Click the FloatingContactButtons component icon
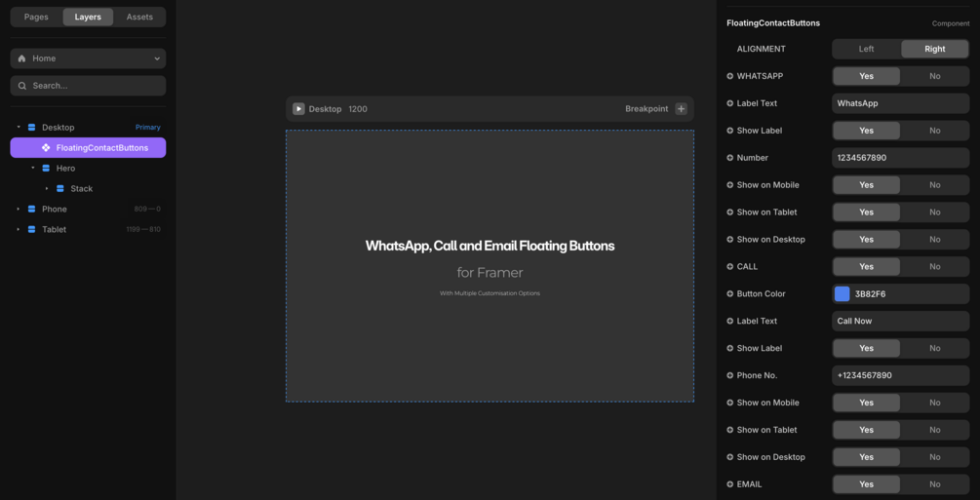Viewport: 980px width, 500px height. point(46,147)
